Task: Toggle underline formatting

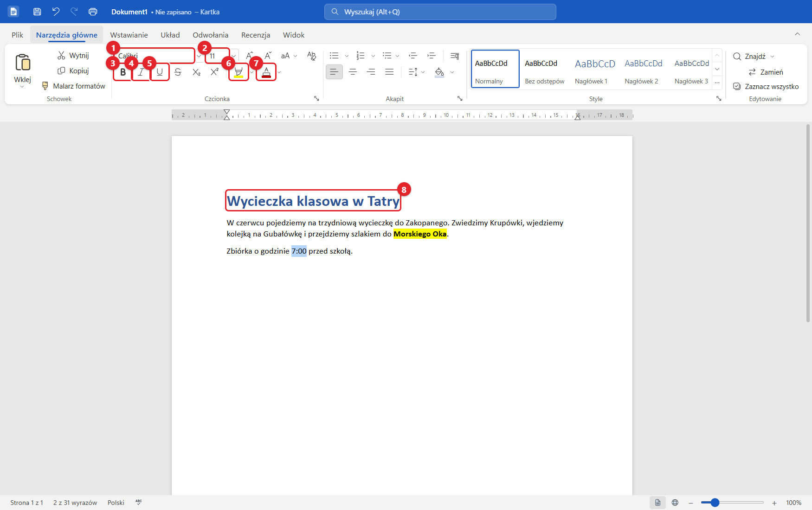Action: tap(160, 72)
